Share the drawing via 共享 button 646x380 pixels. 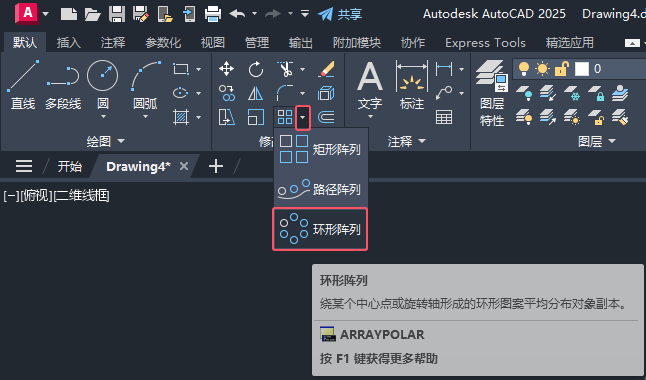point(340,14)
